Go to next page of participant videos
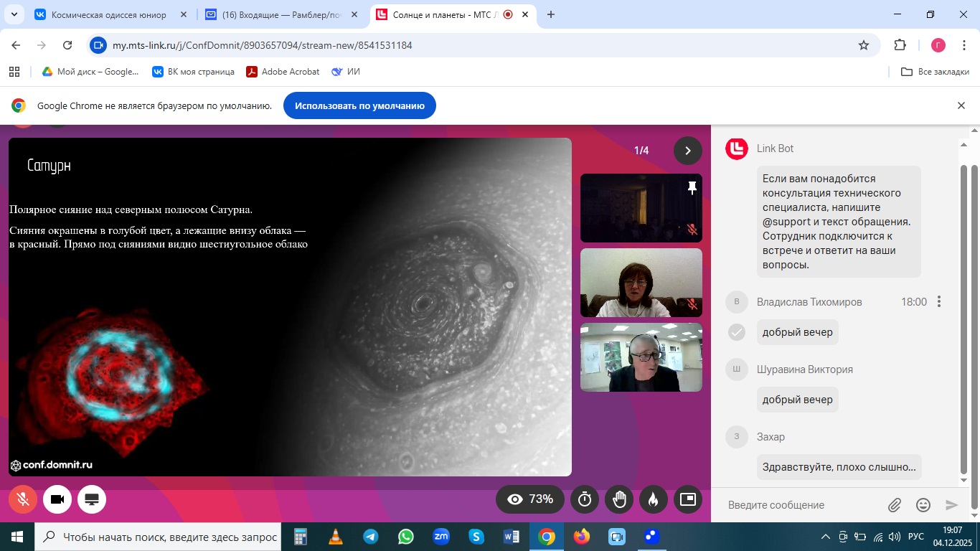The width and height of the screenshot is (980, 551). click(x=687, y=151)
